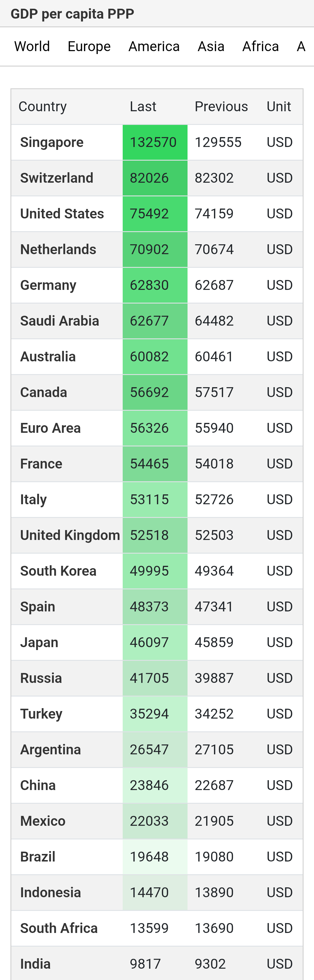Open the Singapore country link
The height and width of the screenshot is (980, 314).
(52, 142)
